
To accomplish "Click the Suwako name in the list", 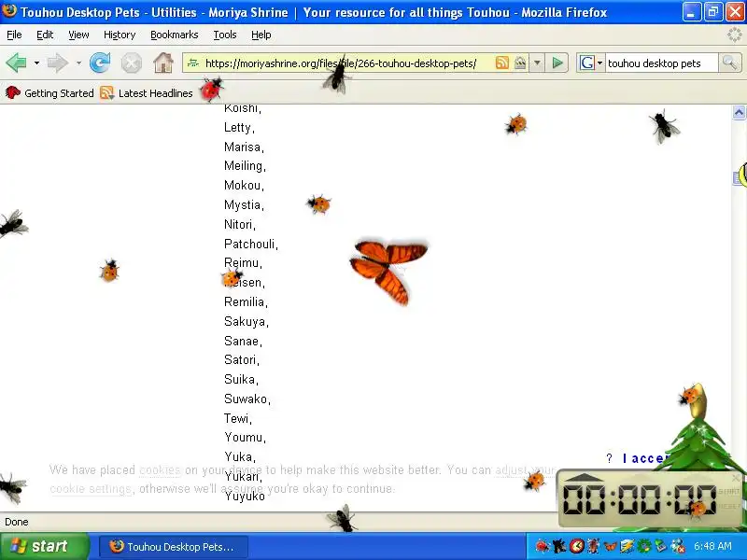I will [247, 399].
